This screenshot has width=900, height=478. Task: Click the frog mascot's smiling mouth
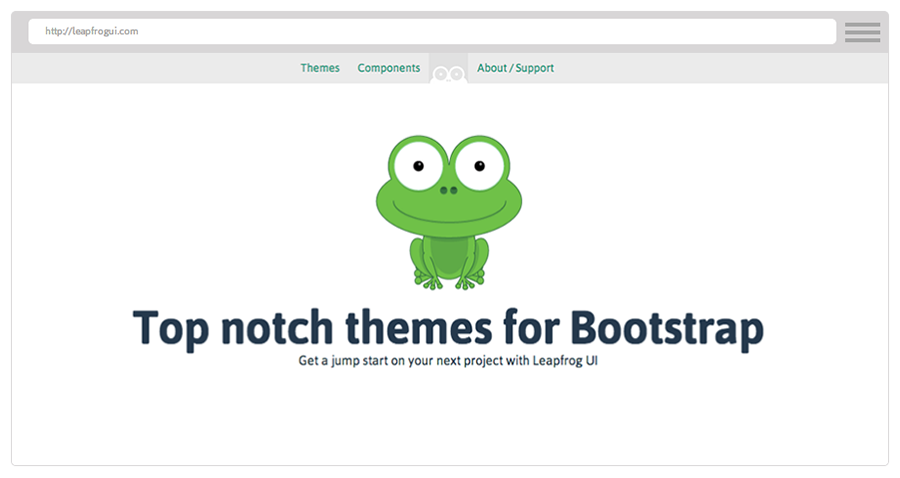click(x=449, y=212)
